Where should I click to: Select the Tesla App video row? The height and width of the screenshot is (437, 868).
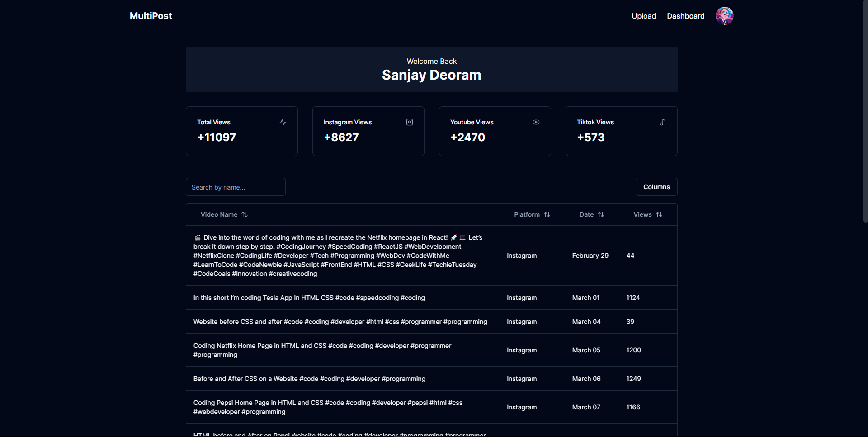tap(432, 298)
